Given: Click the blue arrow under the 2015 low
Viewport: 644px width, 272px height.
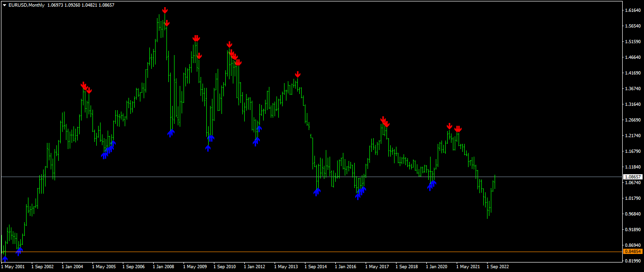Looking at the screenshot, I should (x=317, y=192).
